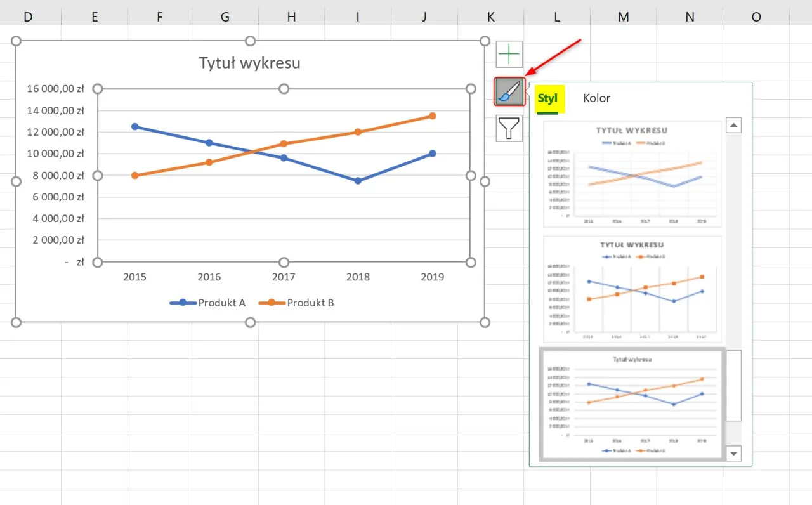The width and height of the screenshot is (812, 505).
Task: Click the Produkt A data point for 2019
Action: [432, 154]
